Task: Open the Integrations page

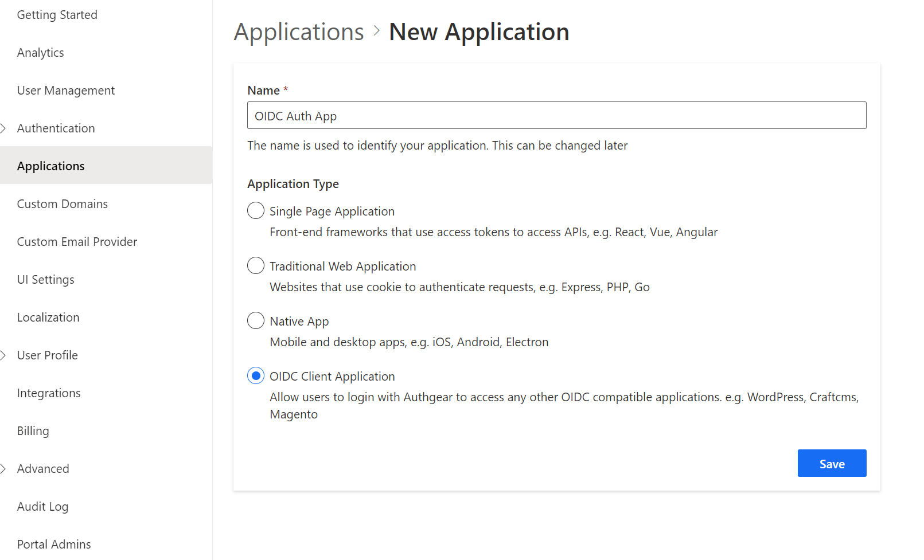Action: (49, 393)
